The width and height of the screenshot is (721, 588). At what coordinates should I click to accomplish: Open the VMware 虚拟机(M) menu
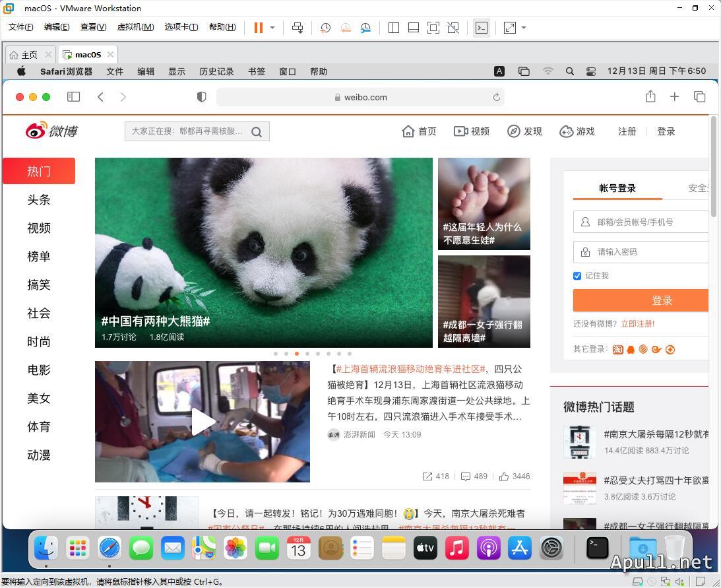pyautogui.click(x=135, y=26)
